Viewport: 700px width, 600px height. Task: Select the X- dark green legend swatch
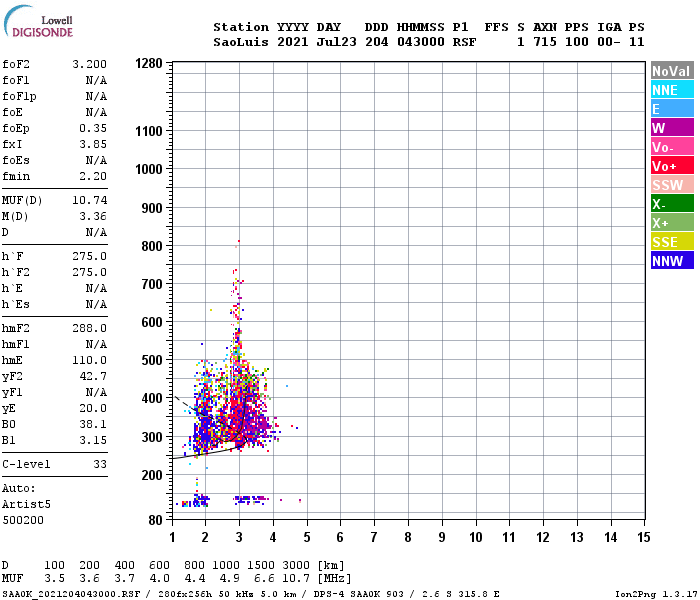(x=672, y=204)
